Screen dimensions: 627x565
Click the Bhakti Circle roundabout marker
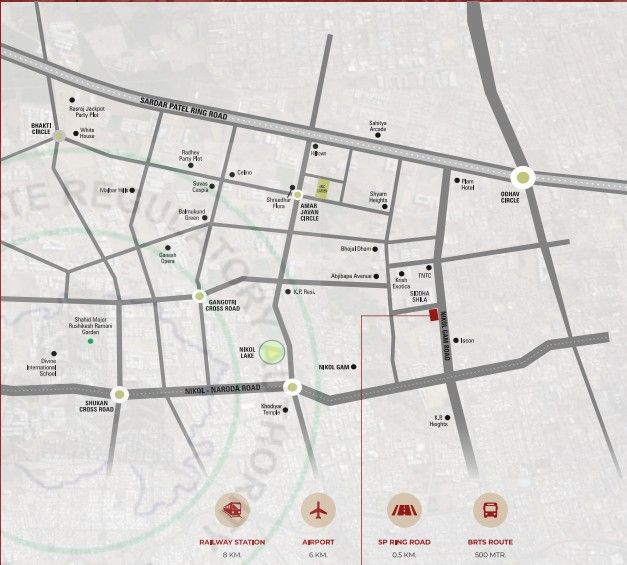(60, 135)
